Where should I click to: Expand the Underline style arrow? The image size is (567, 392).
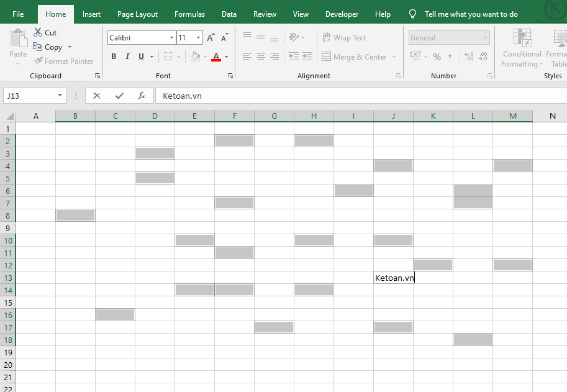pos(152,57)
